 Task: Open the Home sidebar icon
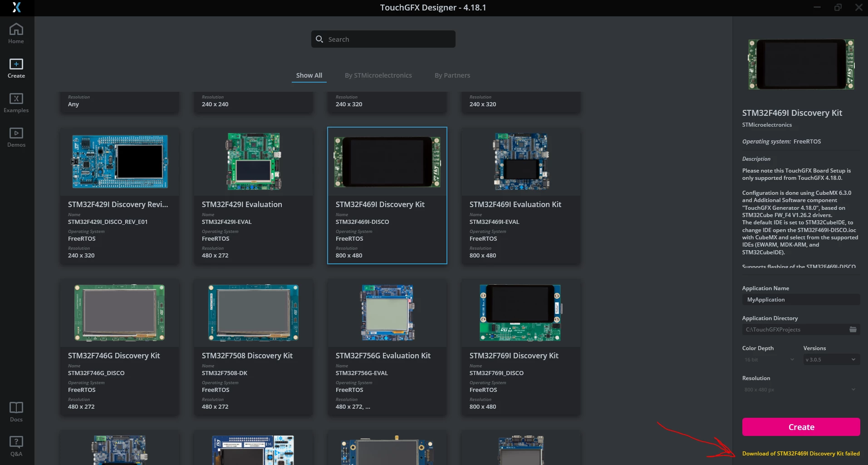point(16,34)
